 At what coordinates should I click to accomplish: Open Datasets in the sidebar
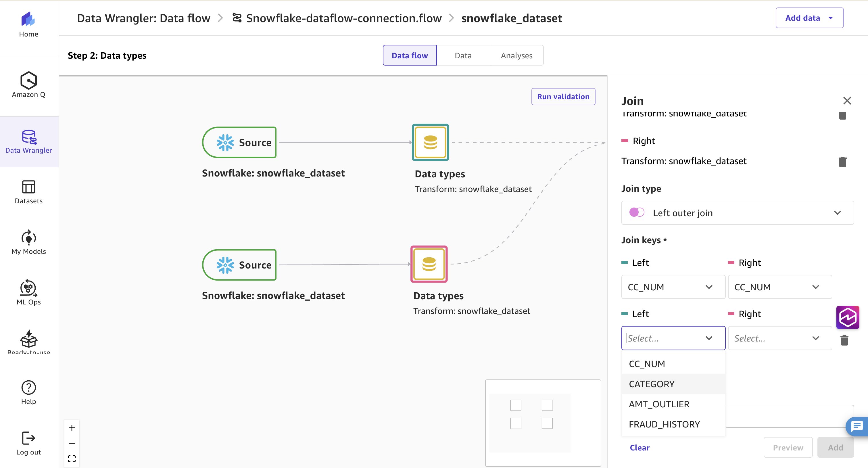pyautogui.click(x=29, y=192)
